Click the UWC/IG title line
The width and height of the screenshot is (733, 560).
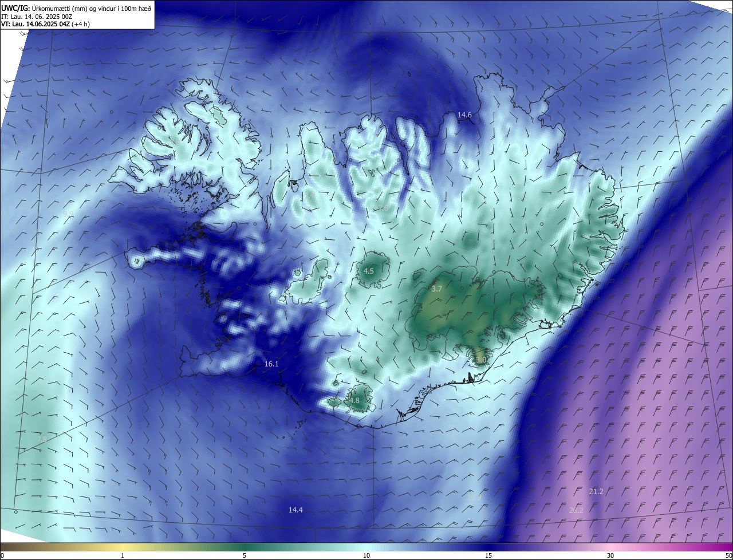click(x=76, y=8)
